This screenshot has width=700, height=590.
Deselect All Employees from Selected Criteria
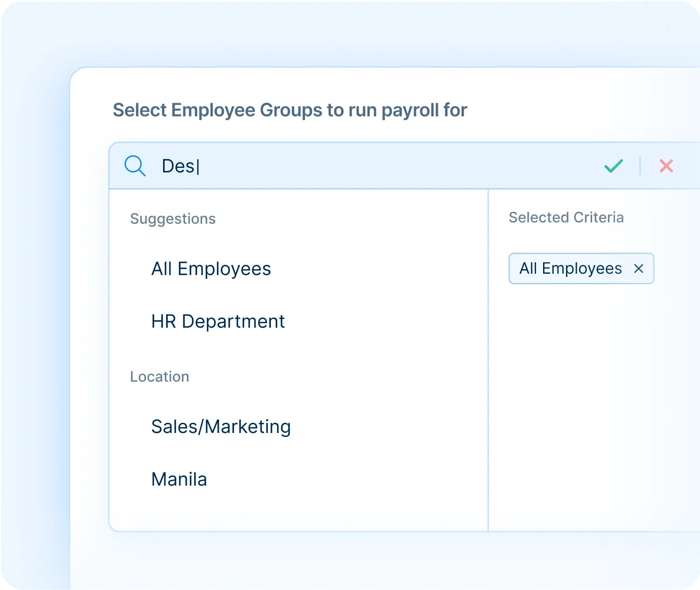[640, 268]
